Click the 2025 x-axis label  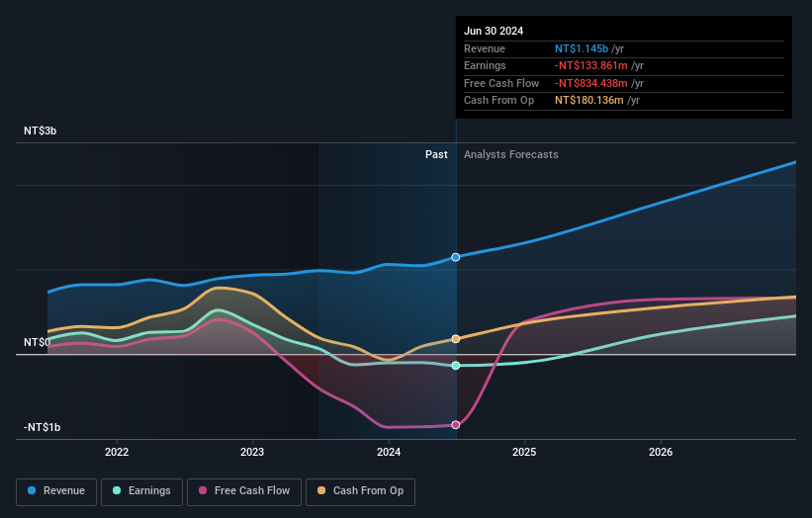click(524, 452)
